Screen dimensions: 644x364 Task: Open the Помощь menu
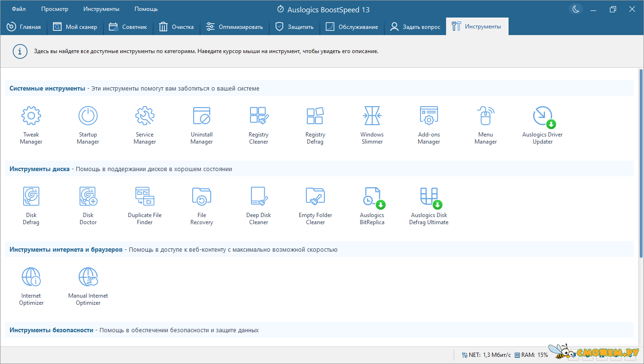(146, 9)
